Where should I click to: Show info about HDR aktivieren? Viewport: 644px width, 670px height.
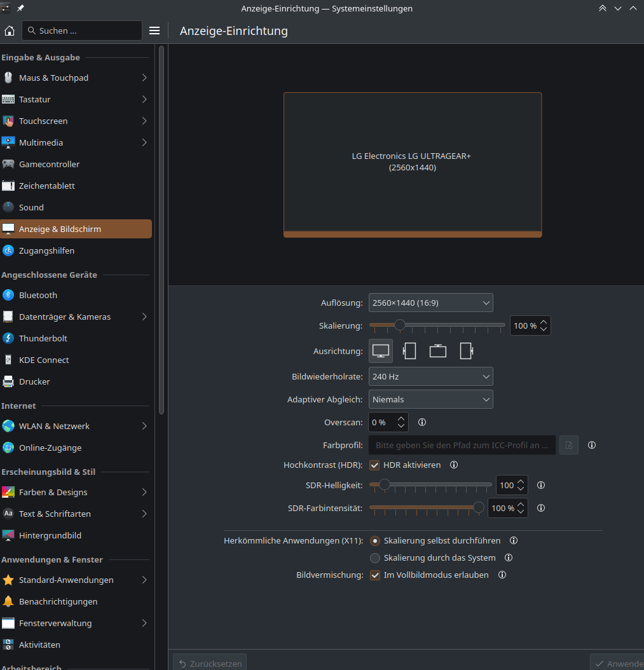[x=454, y=465]
